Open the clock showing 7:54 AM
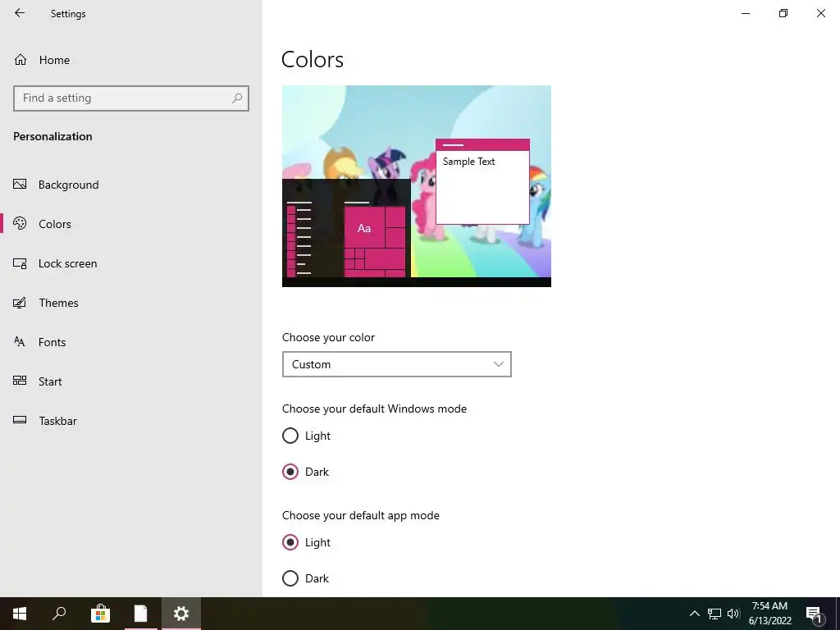Image resolution: width=840 pixels, height=630 pixels. point(769,614)
